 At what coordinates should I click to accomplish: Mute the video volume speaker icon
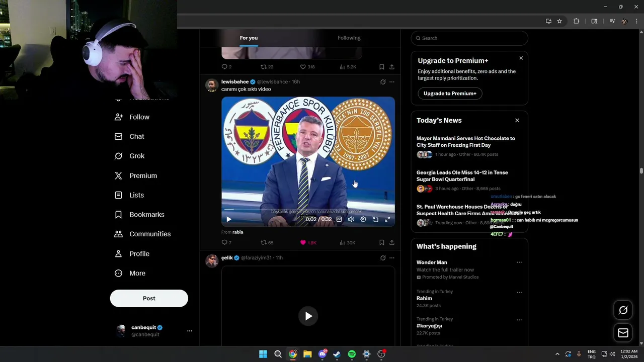pos(351,219)
